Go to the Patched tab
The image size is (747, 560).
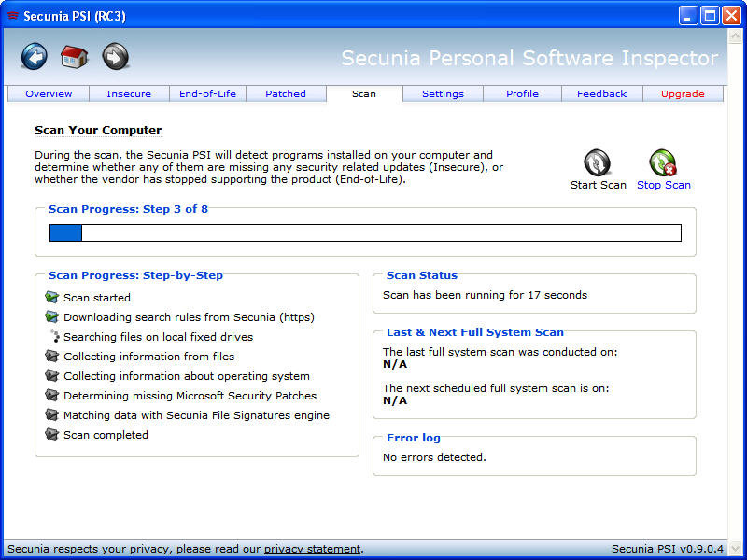click(x=286, y=94)
